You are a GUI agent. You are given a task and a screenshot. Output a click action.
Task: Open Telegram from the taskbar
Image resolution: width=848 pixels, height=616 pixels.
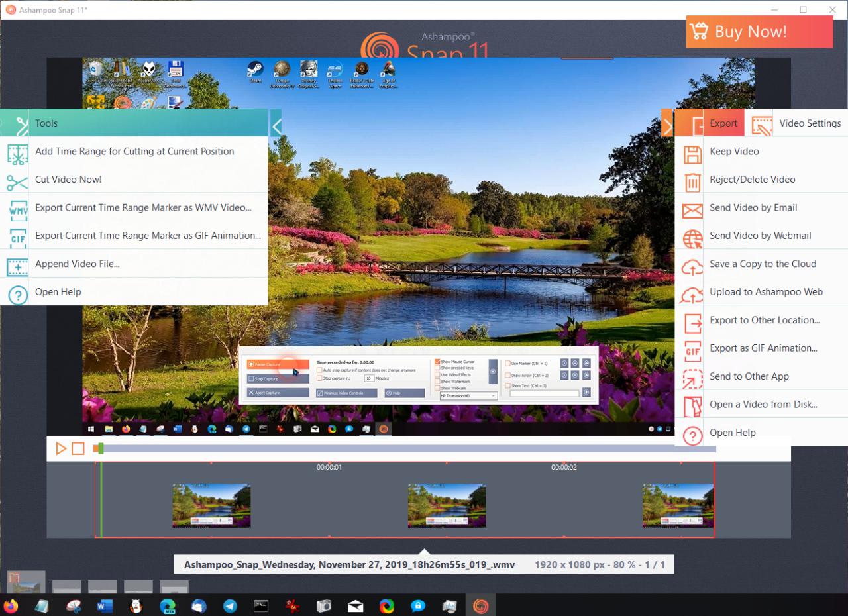pyautogui.click(x=230, y=606)
